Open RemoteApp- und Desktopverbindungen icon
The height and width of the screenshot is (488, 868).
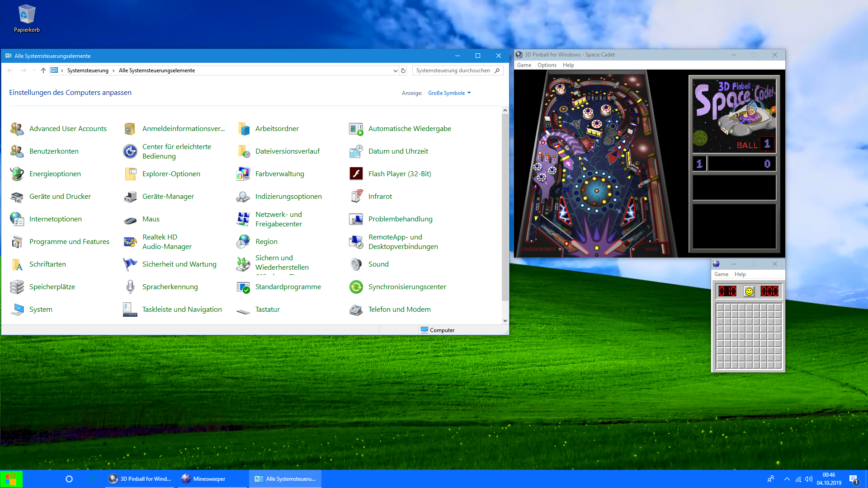(x=356, y=242)
